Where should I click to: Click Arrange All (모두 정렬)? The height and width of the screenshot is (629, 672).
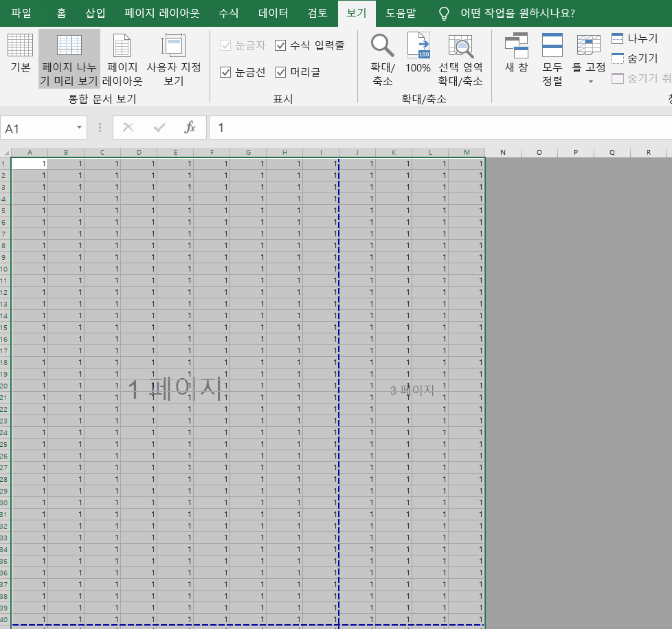tap(552, 59)
